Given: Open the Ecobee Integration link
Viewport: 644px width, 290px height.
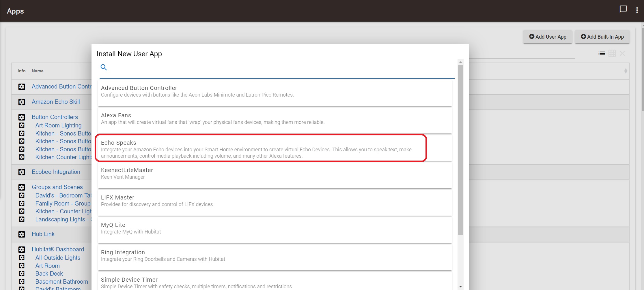Looking at the screenshot, I should pyautogui.click(x=56, y=172).
